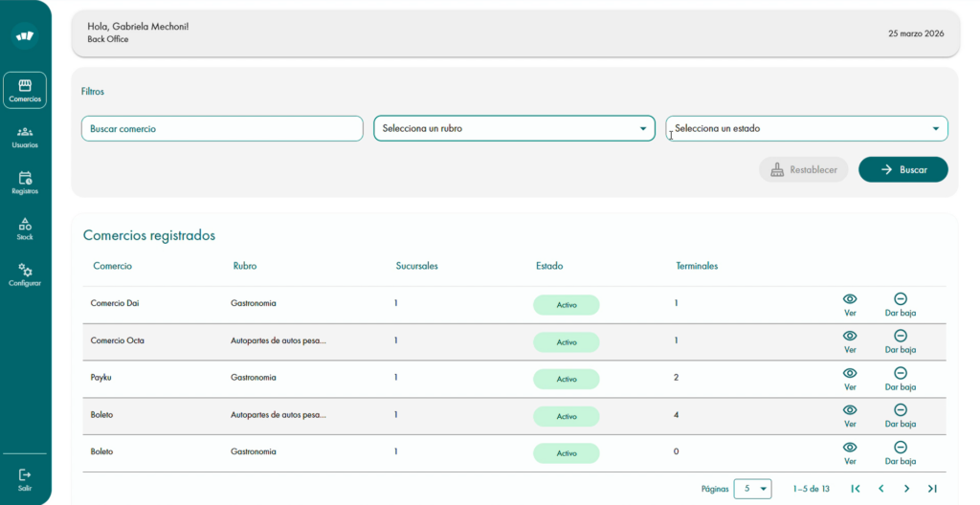Click the Comercio column header
Image resolution: width=980 pixels, height=505 pixels.
(113, 266)
